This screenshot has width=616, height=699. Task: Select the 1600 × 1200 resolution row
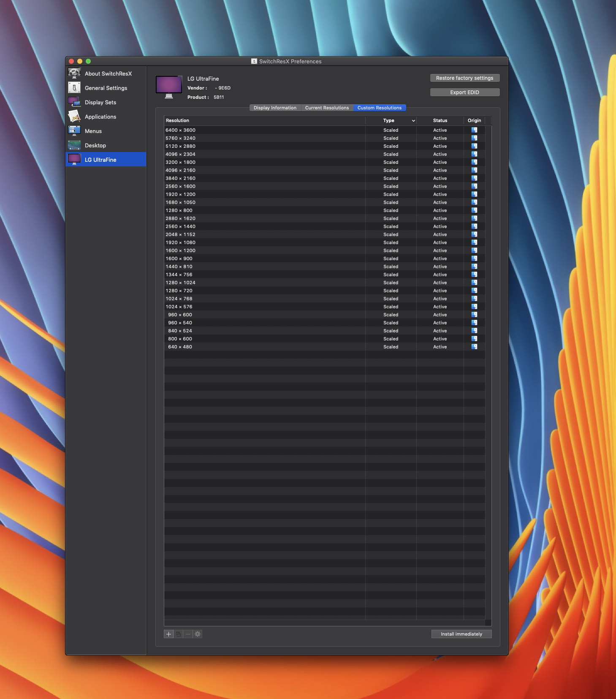pyautogui.click(x=324, y=250)
